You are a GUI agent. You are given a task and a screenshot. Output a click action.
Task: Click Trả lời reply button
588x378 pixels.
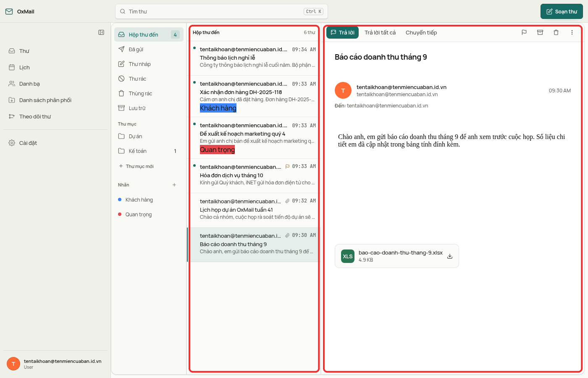tap(342, 32)
